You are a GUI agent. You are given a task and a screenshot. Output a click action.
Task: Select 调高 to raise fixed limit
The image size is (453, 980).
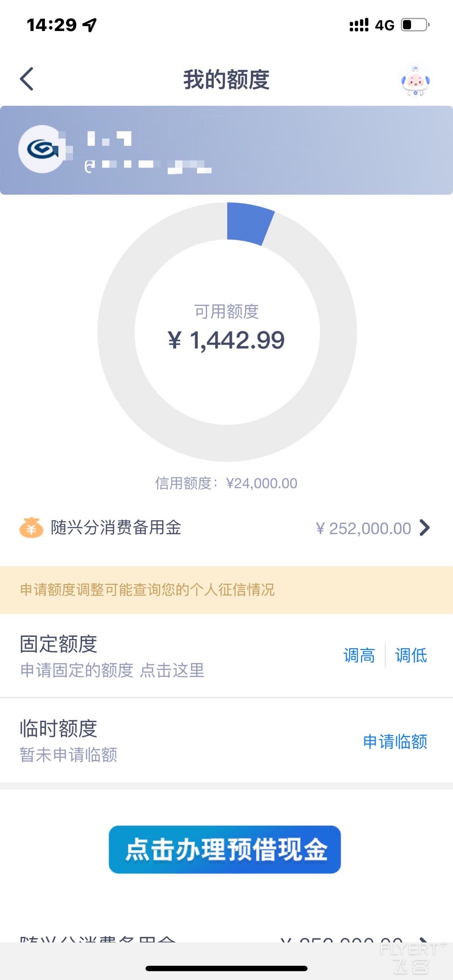point(359,656)
